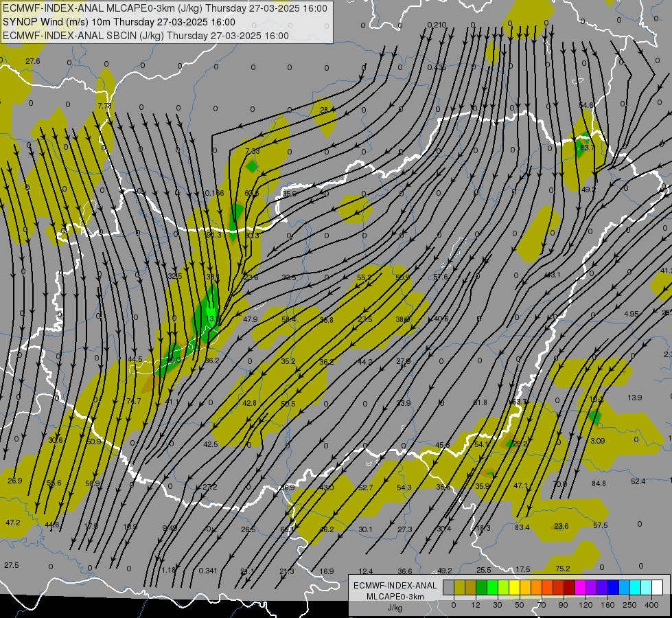
Task: Click the map value '84.8'
Action: 599,483
